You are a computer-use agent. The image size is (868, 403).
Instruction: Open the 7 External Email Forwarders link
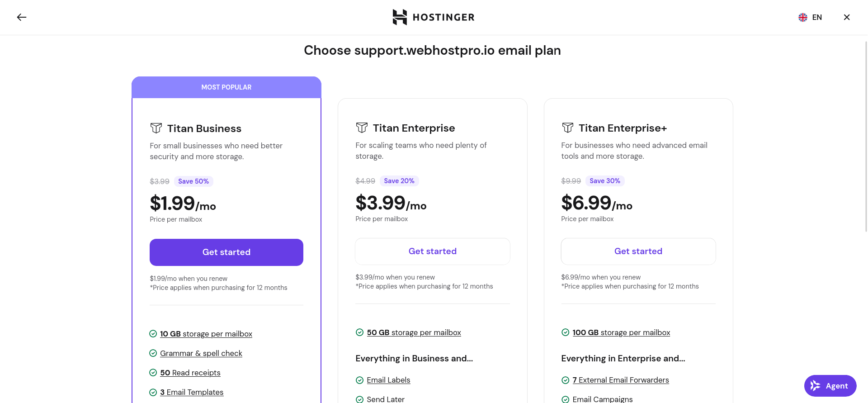point(621,380)
